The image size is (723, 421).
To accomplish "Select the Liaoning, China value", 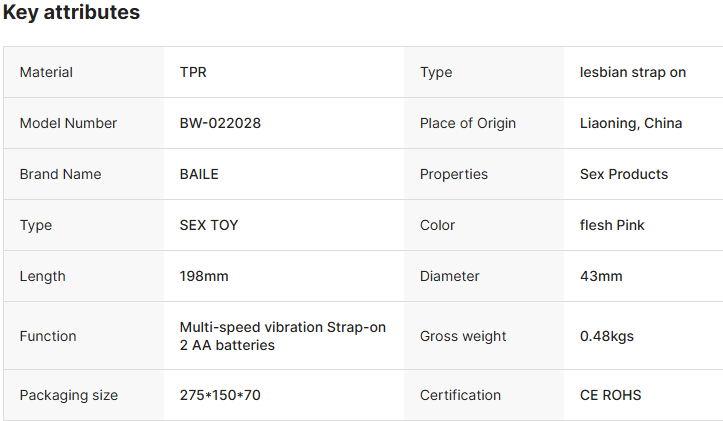I will tap(631, 123).
